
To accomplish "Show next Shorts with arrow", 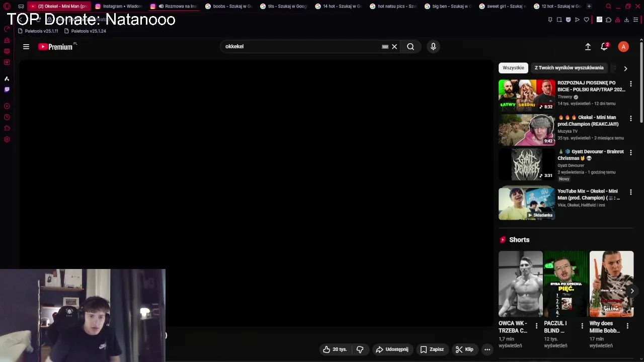I will pos(632,291).
